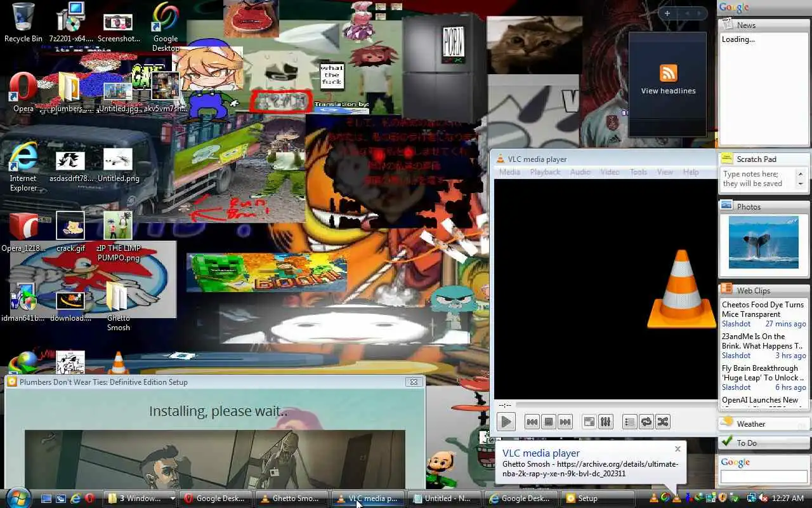Open VLC extended settings equalizer icon

click(x=606, y=422)
